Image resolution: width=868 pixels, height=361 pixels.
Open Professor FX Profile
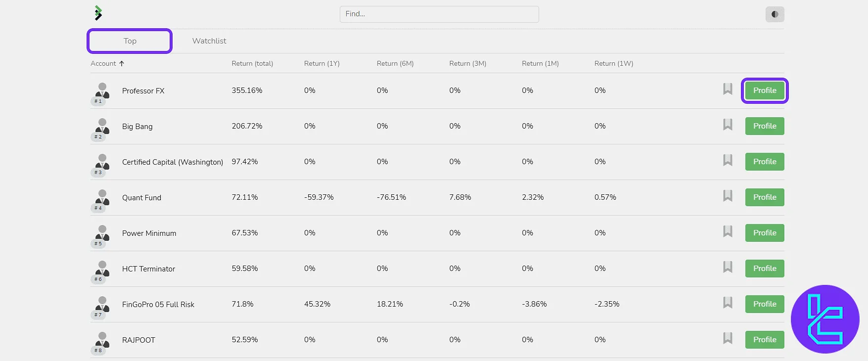point(765,90)
